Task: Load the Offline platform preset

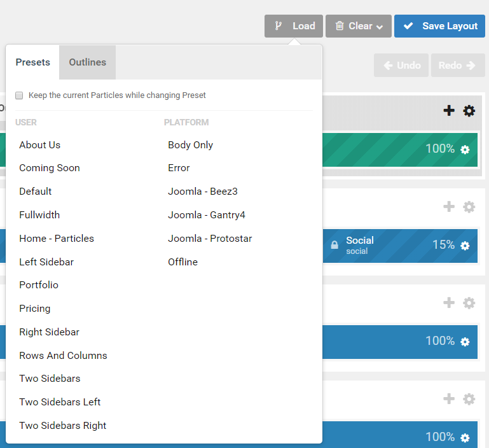Action: pyautogui.click(x=183, y=262)
